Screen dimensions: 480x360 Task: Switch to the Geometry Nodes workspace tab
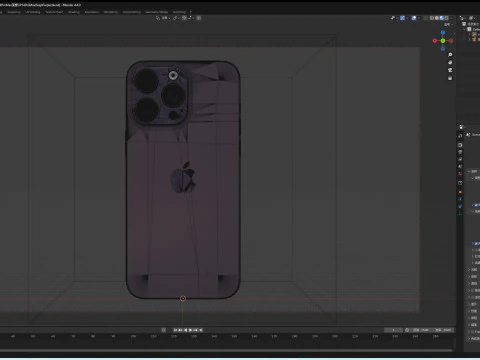pos(156,12)
